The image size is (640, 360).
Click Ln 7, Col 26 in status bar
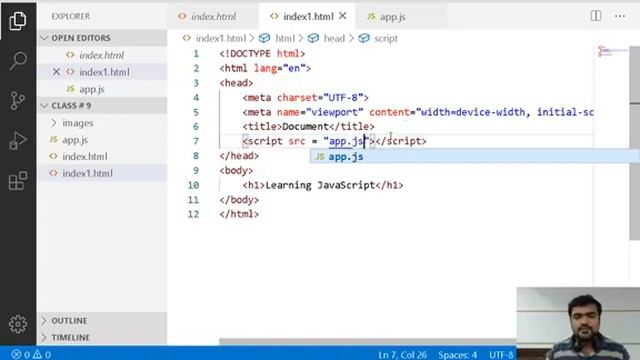coord(402,355)
